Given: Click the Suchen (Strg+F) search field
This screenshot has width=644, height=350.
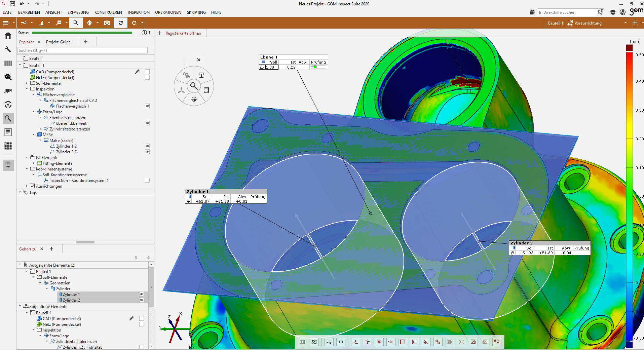Looking at the screenshot, I should click(x=82, y=50).
